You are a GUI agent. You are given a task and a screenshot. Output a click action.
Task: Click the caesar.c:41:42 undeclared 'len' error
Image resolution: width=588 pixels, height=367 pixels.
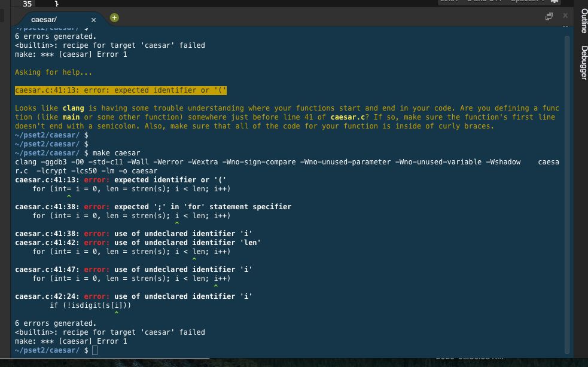pyautogui.click(x=138, y=243)
